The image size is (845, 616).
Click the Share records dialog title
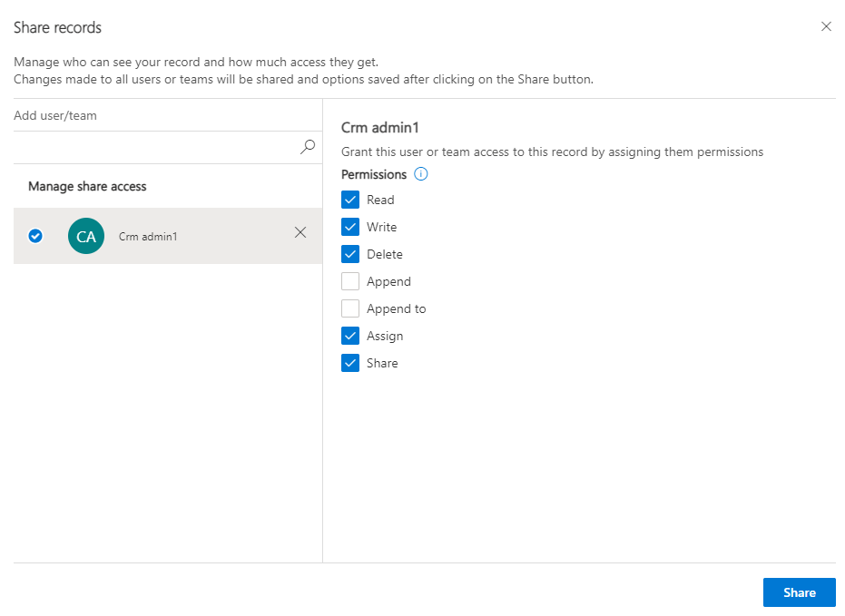point(58,27)
